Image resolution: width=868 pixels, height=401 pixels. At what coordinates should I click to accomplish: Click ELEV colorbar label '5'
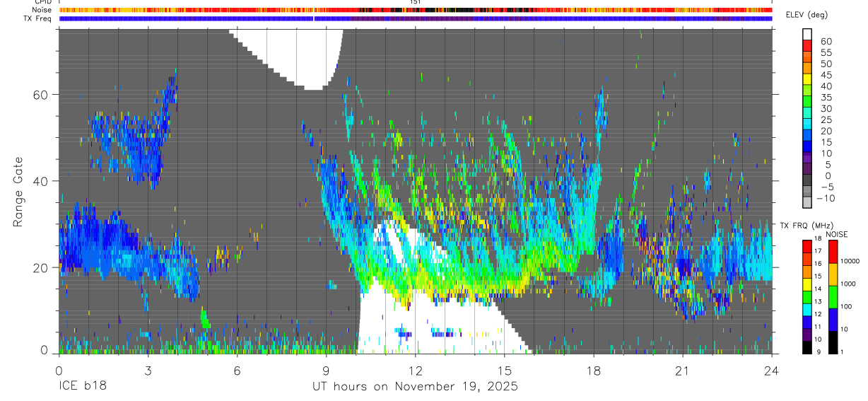tap(828, 165)
